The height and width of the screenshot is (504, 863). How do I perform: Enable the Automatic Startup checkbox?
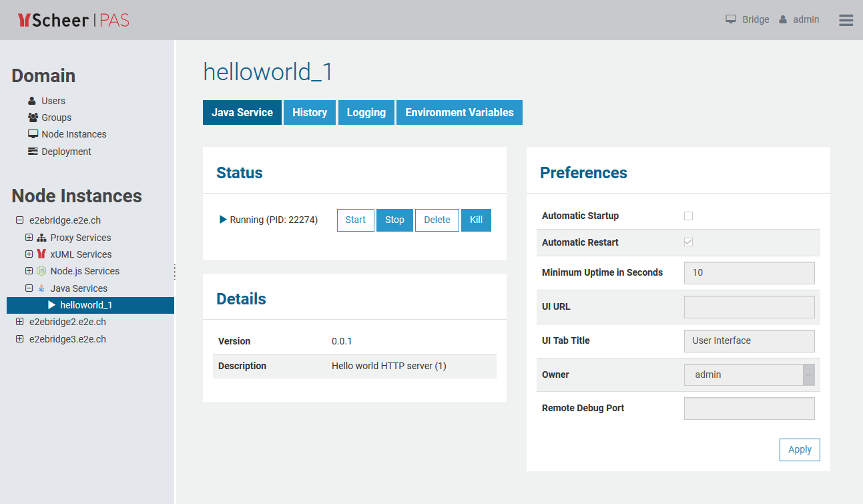pyautogui.click(x=688, y=216)
